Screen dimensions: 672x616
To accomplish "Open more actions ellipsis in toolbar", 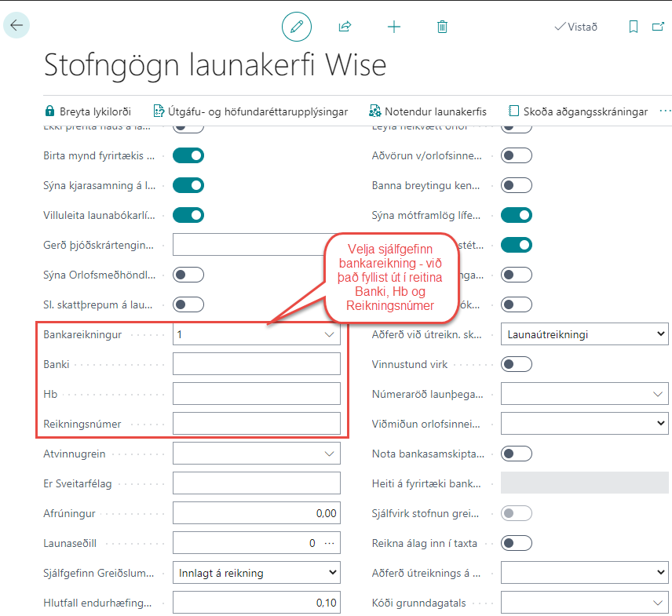I will tap(665, 111).
